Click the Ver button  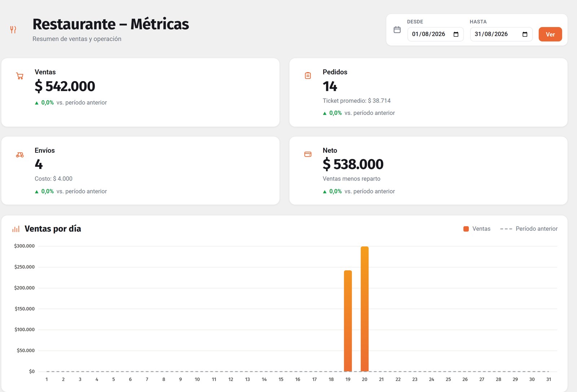point(550,34)
